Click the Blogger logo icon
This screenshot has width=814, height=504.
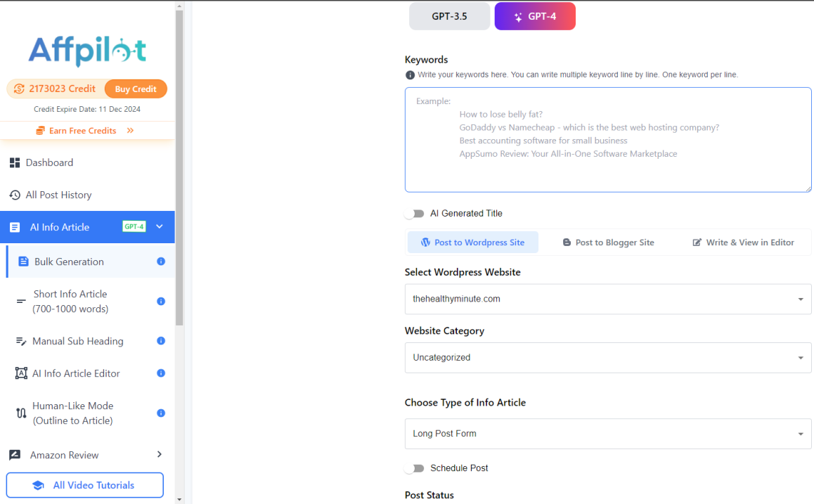click(x=567, y=243)
